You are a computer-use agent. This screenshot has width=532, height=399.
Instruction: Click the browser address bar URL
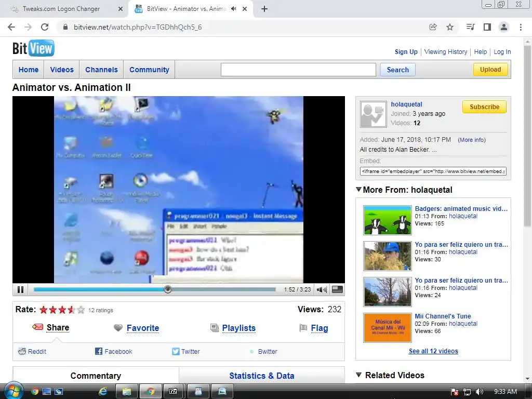(138, 27)
